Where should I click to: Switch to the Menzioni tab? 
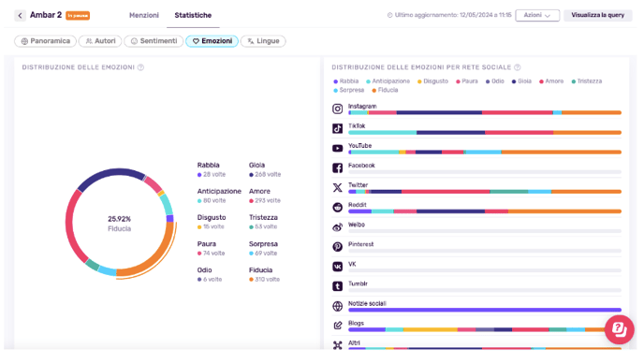144,15
